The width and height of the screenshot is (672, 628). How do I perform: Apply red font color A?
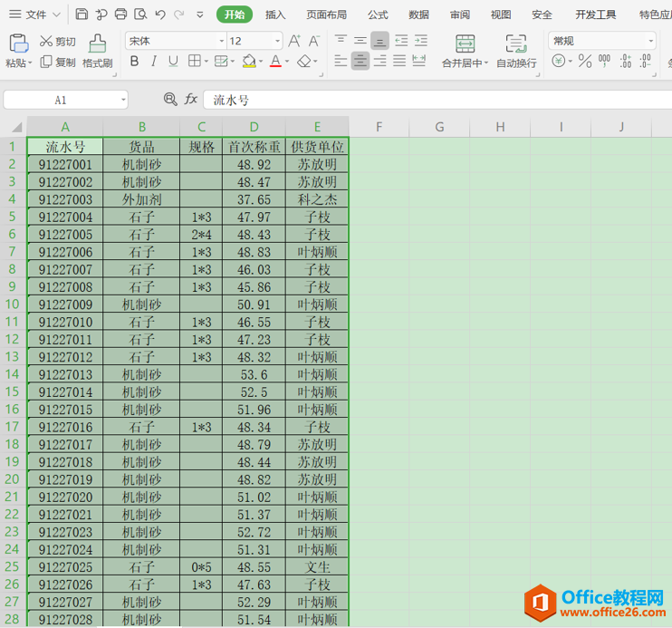coord(275,62)
